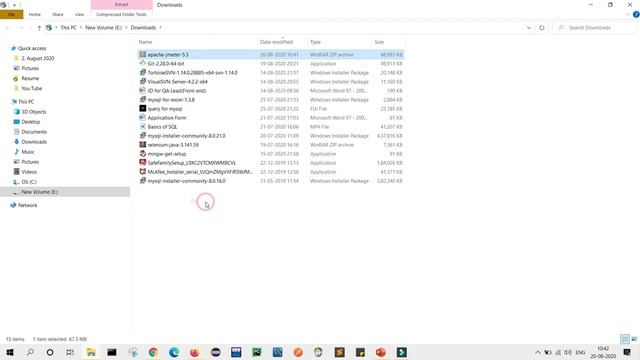Click the ENG language indicator
The height and width of the screenshot is (360, 640).
pyautogui.click(x=580, y=352)
